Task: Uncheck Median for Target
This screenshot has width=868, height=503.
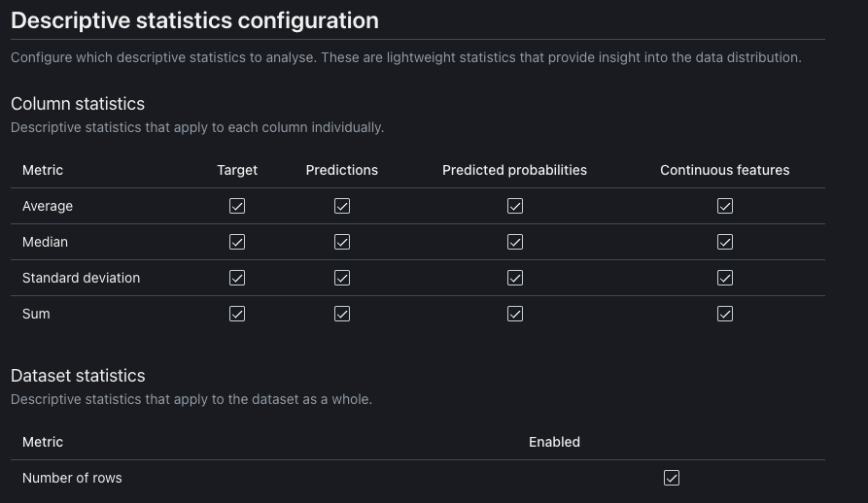Action: [x=237, y=242]
